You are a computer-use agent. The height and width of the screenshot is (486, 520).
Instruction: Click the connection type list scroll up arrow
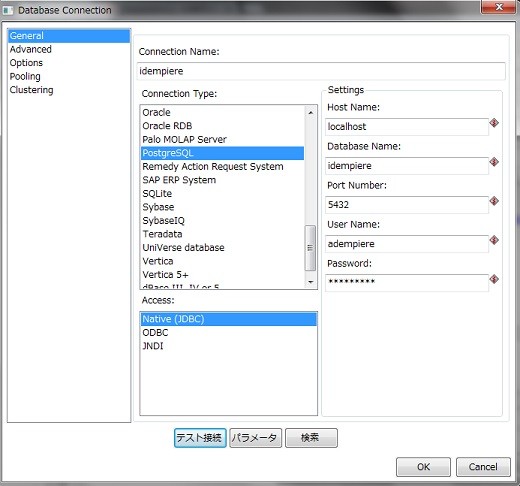tap(310, 112)
